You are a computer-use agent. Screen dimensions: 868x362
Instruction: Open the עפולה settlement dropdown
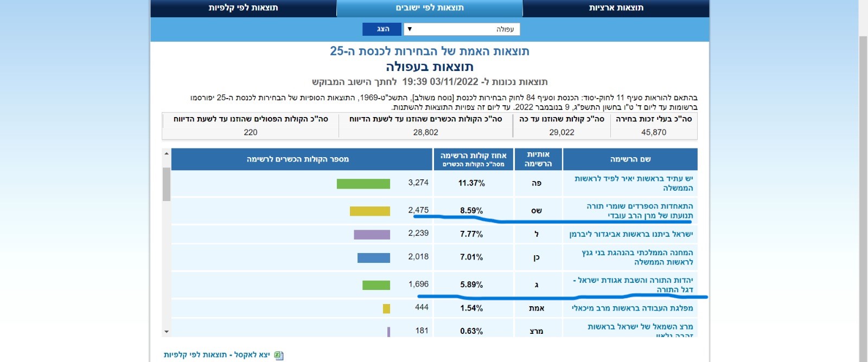point(462,29)
